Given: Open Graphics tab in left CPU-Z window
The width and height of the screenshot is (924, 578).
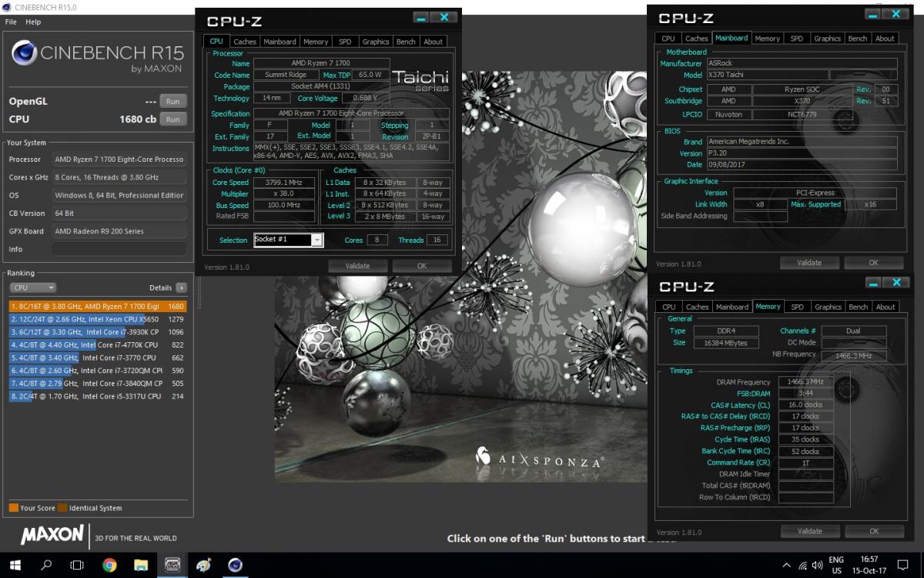Looking at the screenshot, I should click(x=376, y=42).
